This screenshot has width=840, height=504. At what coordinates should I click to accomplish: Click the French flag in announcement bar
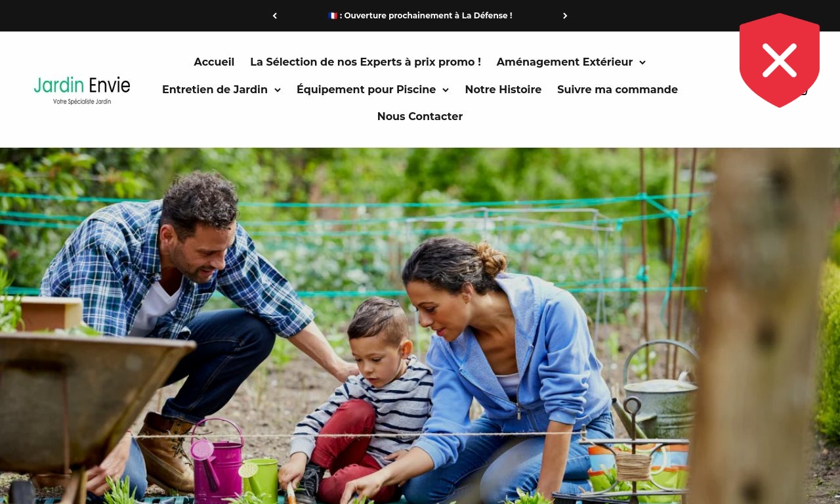click(x=333, y=16)
